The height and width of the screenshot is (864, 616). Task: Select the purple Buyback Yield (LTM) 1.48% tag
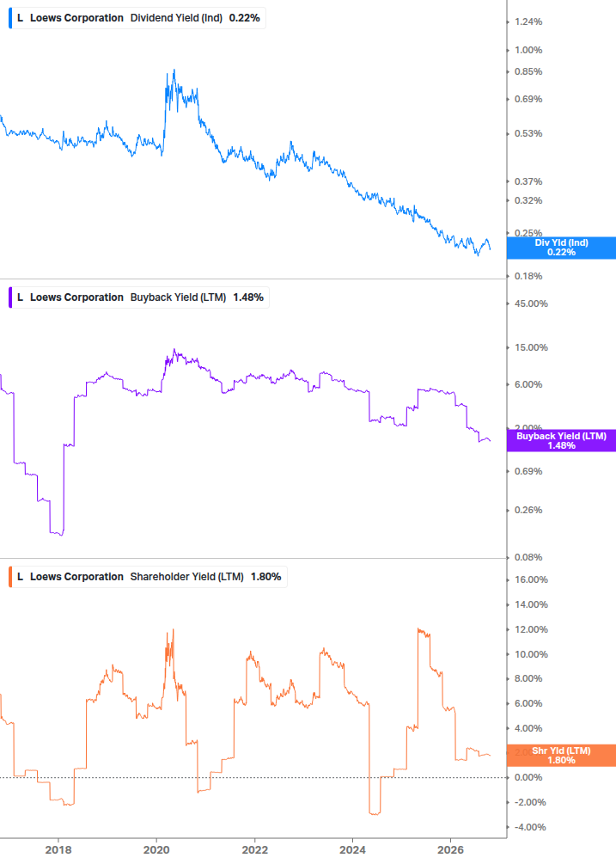tap(561, 441)
